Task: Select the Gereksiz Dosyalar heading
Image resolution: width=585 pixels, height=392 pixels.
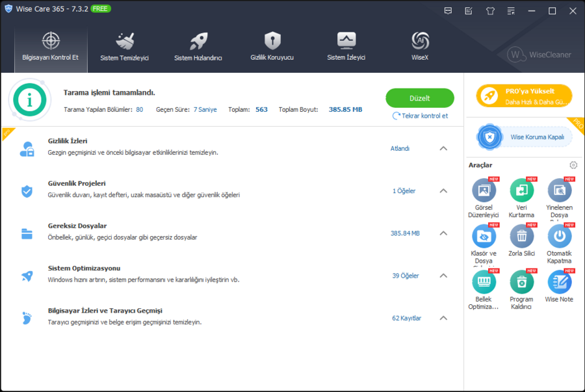Action: click(x=77, y=226)
